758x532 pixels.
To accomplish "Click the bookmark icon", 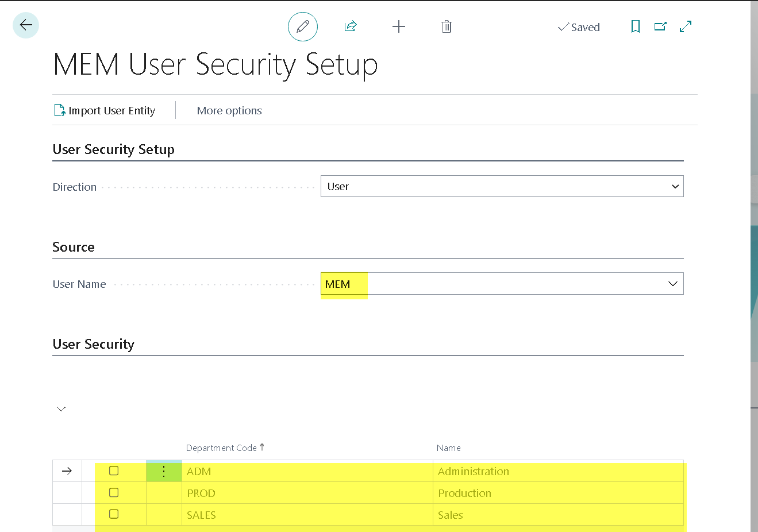I will click(x=635, y=26).
